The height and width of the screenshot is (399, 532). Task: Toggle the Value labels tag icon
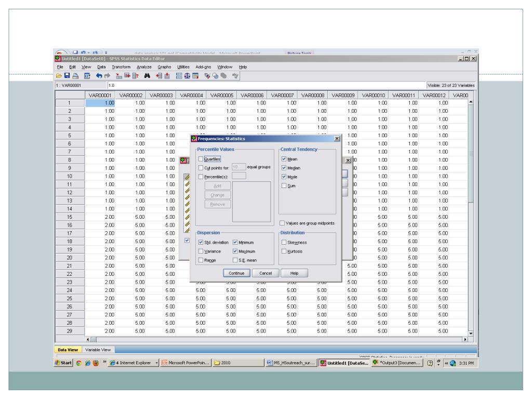coord(207,76)
